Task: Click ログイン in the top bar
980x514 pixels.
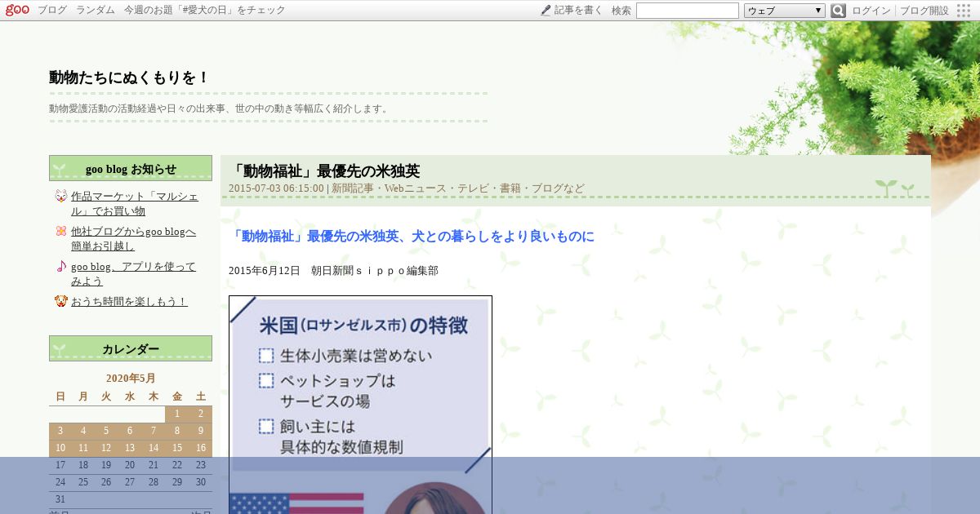Action: 871,11
